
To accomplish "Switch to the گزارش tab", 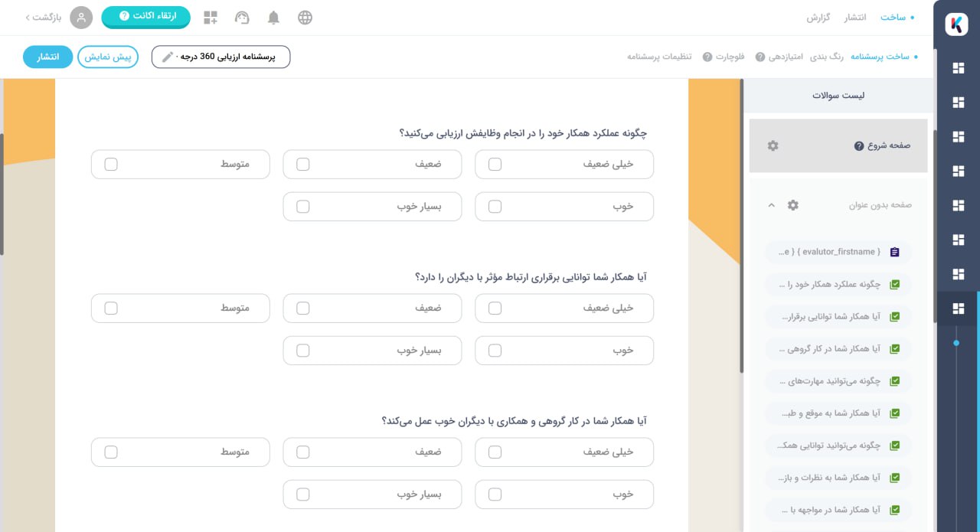I will pyautogui.click(x=818, y=17).
